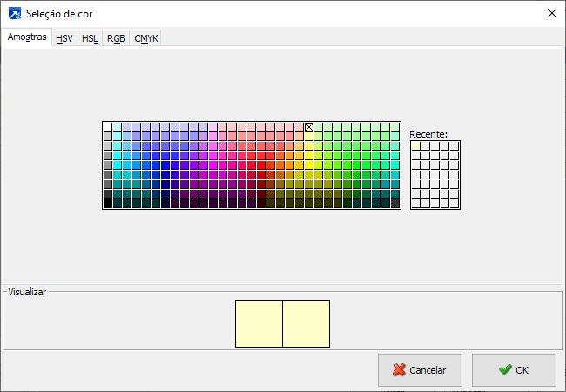The width and height of the screenshot is (566, 392).
Task: Click the left half of the preview box
Action: coord(259,323)
